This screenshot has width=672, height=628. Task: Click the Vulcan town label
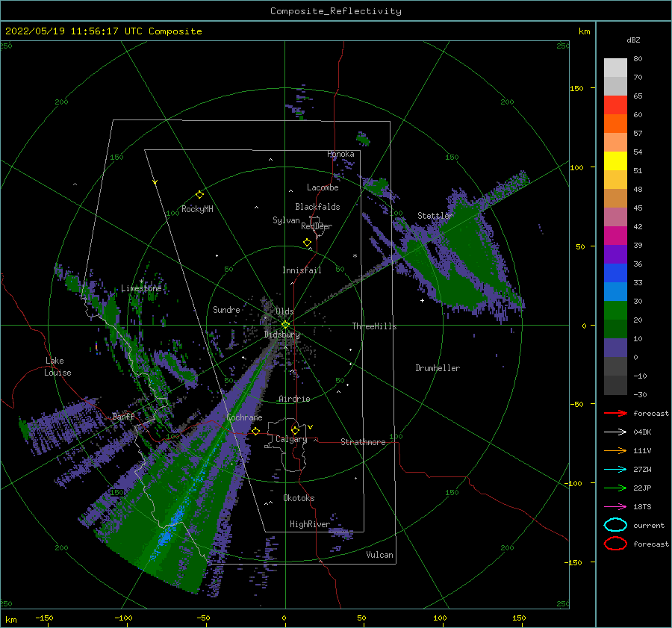click(x=380, y=555)
